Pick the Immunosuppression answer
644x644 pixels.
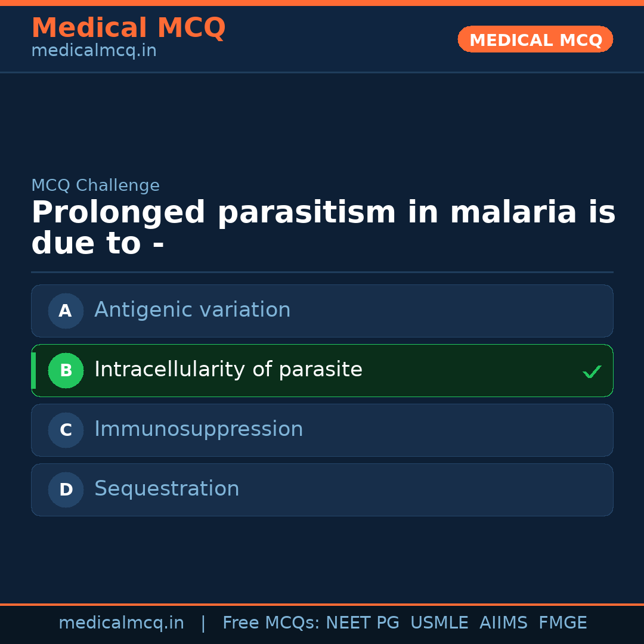tap(199, 429)
